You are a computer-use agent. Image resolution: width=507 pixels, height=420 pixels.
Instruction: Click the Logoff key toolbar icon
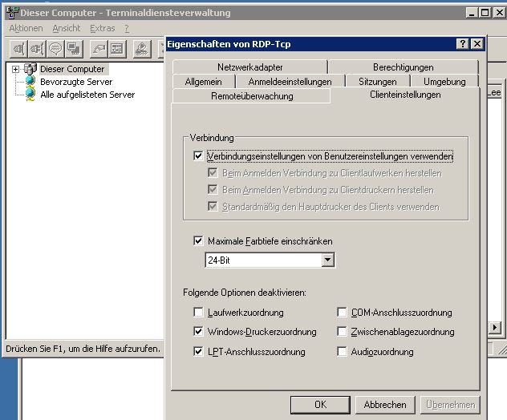[142, 49]
